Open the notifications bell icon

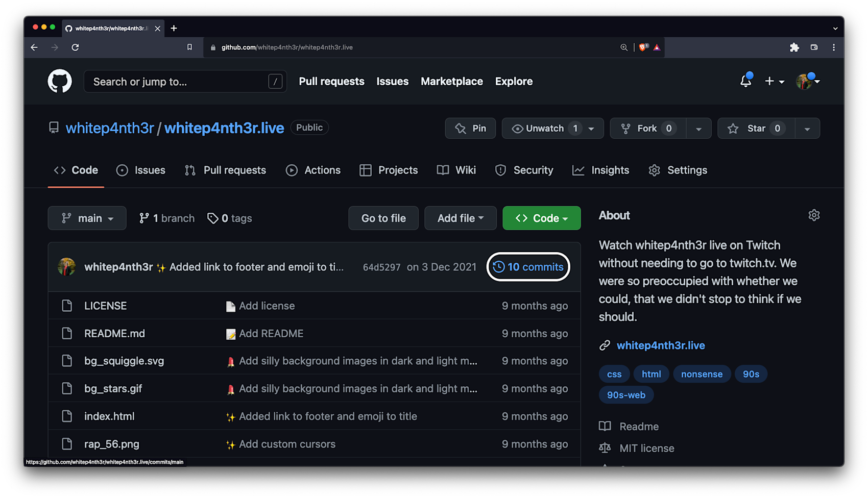(x=746, y=81)
